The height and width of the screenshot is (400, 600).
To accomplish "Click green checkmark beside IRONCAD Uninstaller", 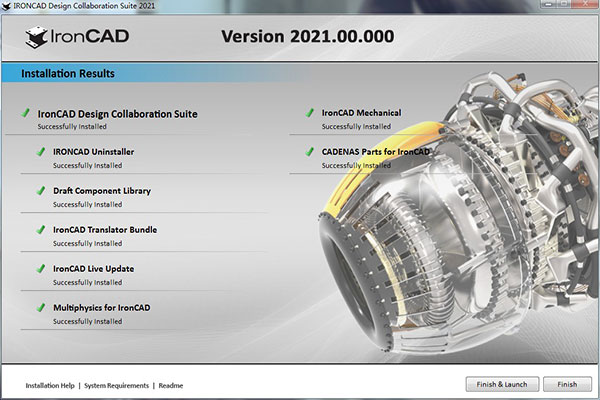I will [x=41, y=151].
